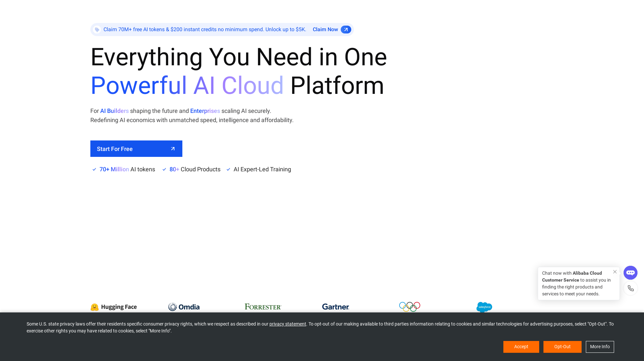Image resolution: width=644 pixels, height=361 pixels.
Task: Accept the cookie notice
Action: [521, 347]
